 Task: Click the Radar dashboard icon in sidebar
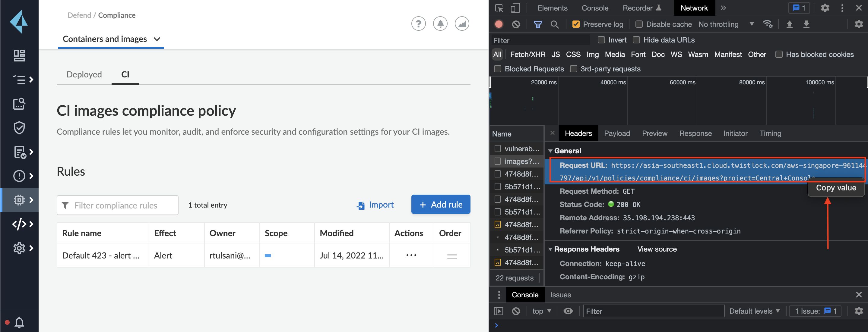pos(19,55)
